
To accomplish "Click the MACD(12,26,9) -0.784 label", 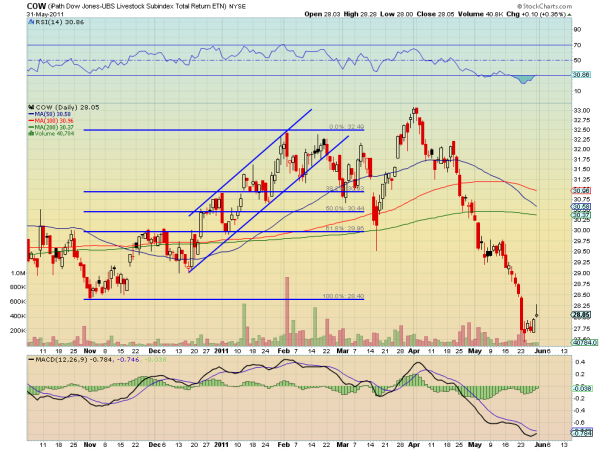I will click(x=75, y=360).
